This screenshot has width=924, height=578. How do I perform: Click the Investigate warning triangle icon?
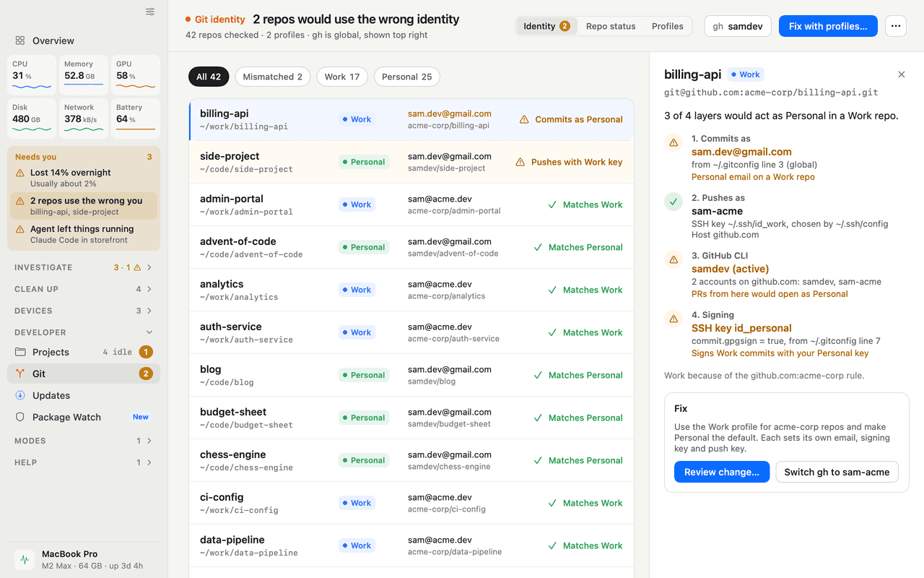(137, 267)
